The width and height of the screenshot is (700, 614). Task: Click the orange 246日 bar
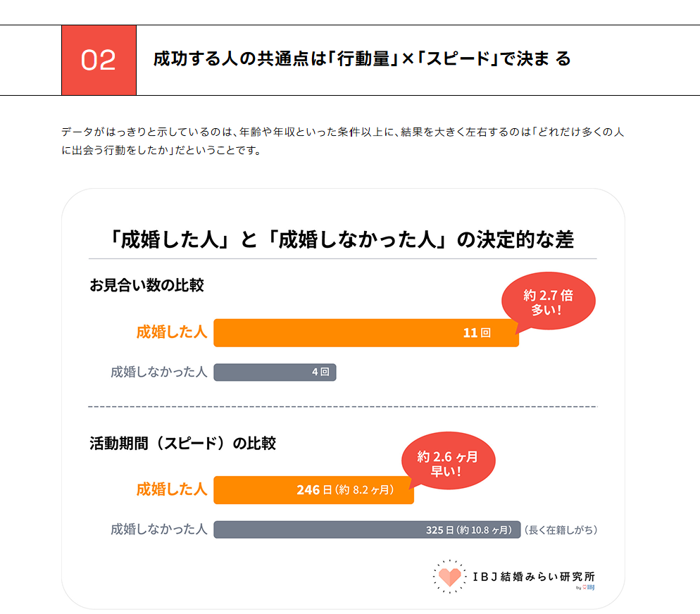click(x=313, y=489)
